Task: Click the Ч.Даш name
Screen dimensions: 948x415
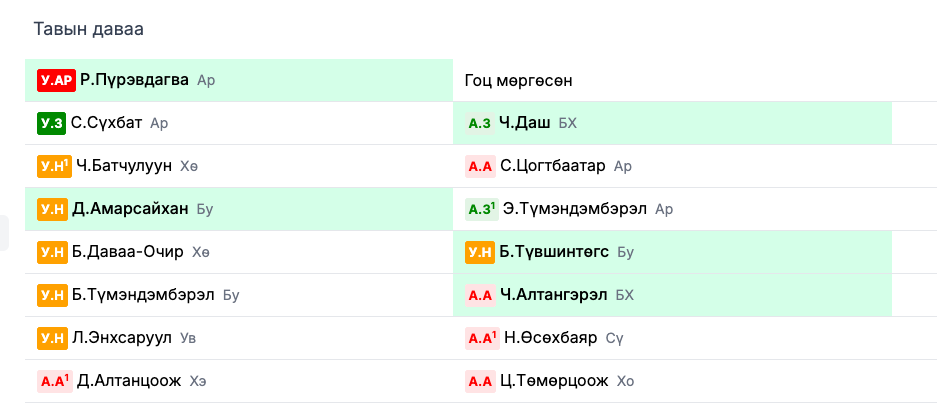Action: point(525,123)
